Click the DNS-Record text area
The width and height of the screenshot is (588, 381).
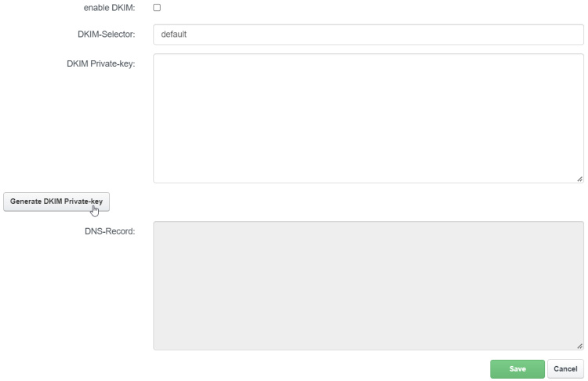click(368, 285)
